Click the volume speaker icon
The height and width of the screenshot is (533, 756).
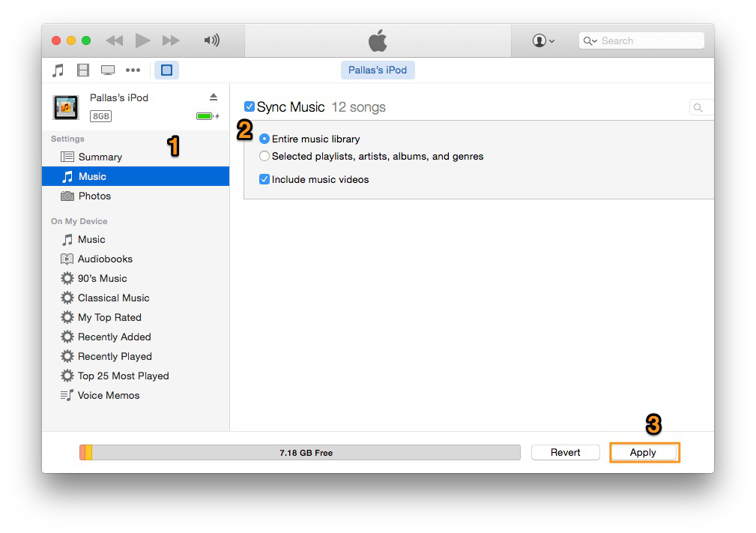click(x=211, y=40)
